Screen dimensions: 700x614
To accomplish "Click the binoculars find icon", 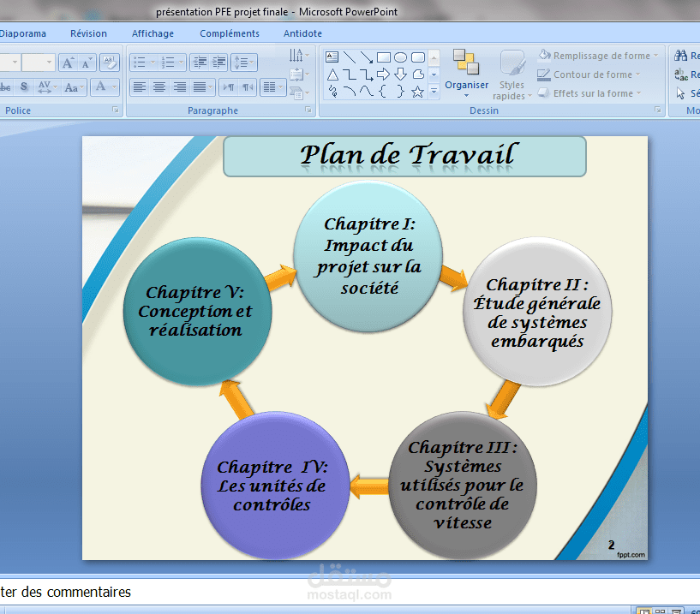I will tap(681, 56).
